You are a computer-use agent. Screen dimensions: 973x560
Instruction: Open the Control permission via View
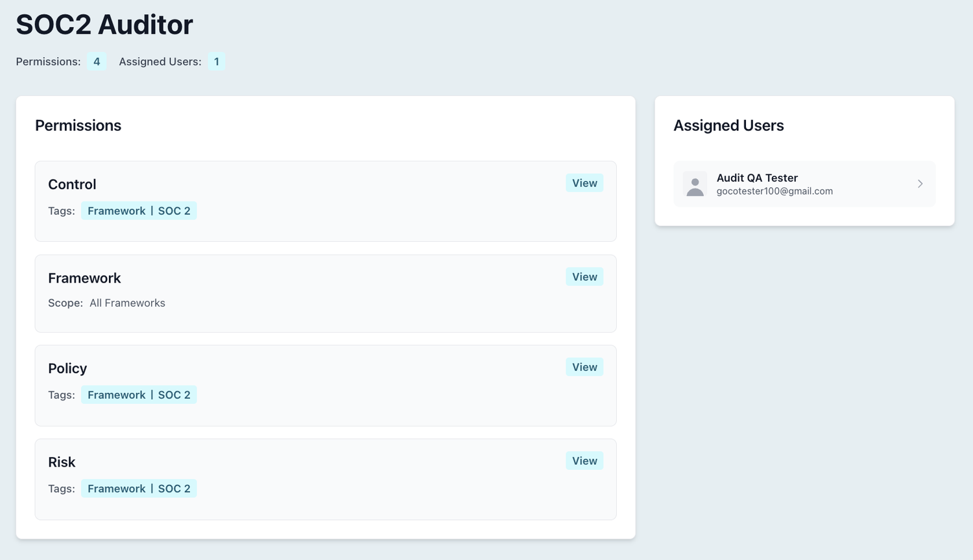coord(583,183)
